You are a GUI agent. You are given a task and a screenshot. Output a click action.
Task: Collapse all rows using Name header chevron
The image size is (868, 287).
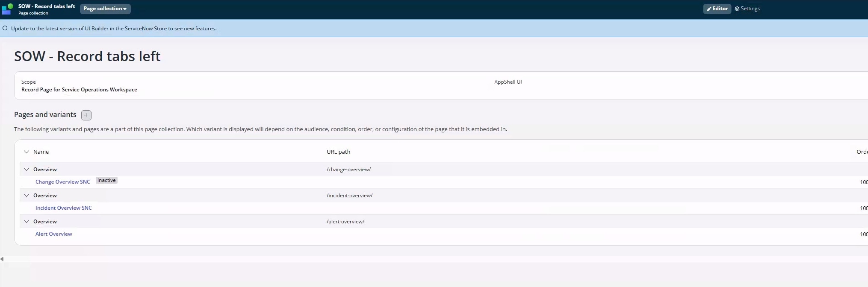pos(27,152)
